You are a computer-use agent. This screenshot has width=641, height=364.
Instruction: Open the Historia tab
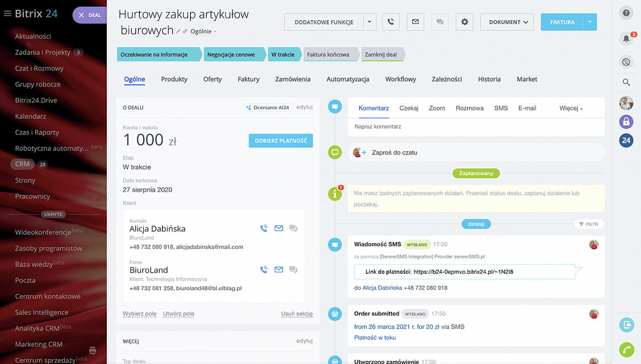(489, 79)
